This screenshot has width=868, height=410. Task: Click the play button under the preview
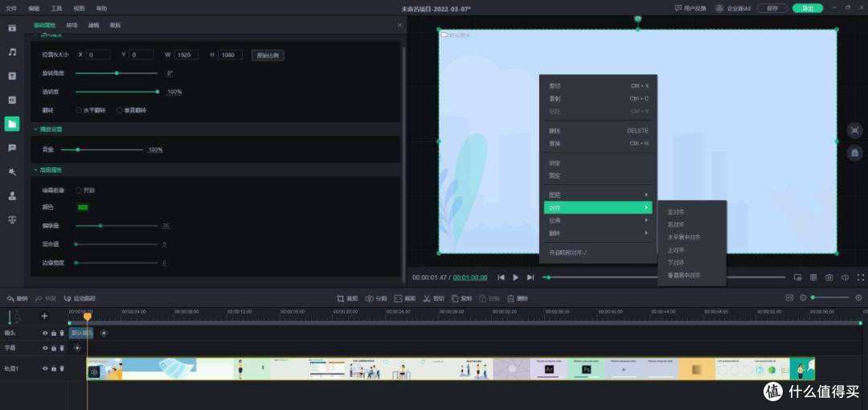click(515, 277)
